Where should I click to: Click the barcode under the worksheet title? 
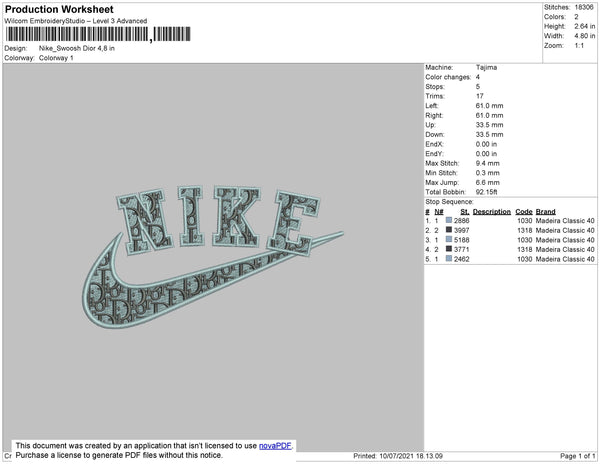coord(98,34)
